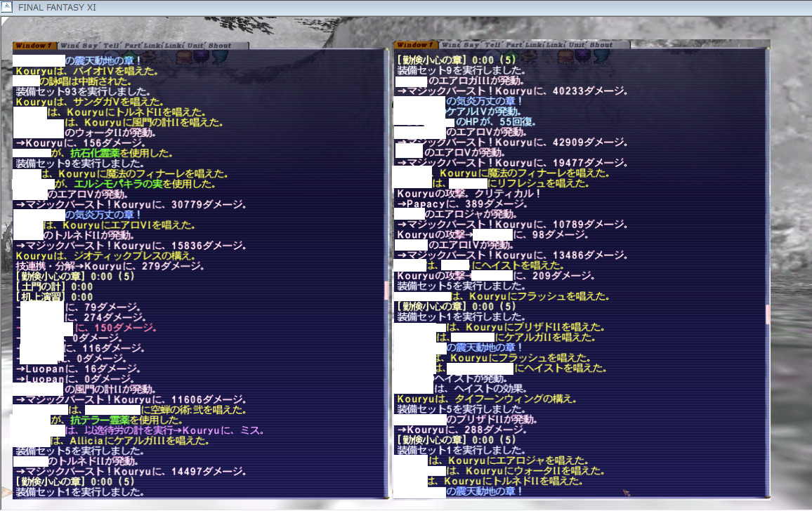Open Link tab beside Part in right log
This screenshot has width=812, height=511.
(534, 45)
